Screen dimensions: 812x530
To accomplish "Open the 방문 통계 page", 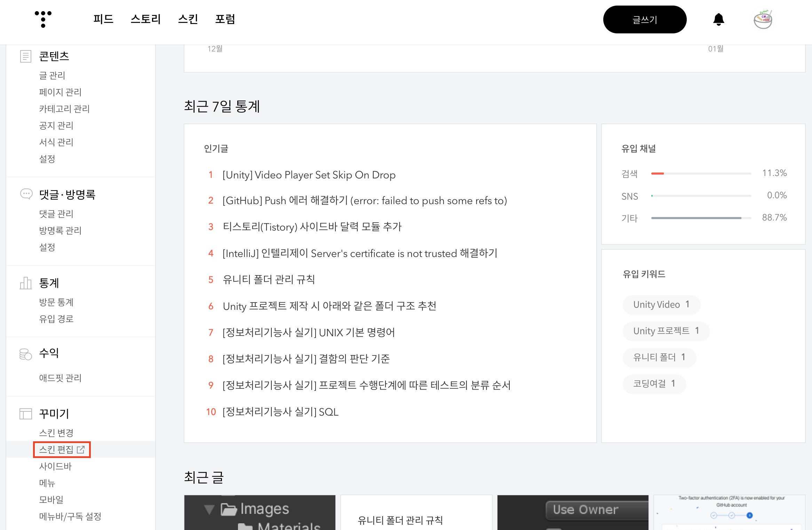I will (56, 302).
